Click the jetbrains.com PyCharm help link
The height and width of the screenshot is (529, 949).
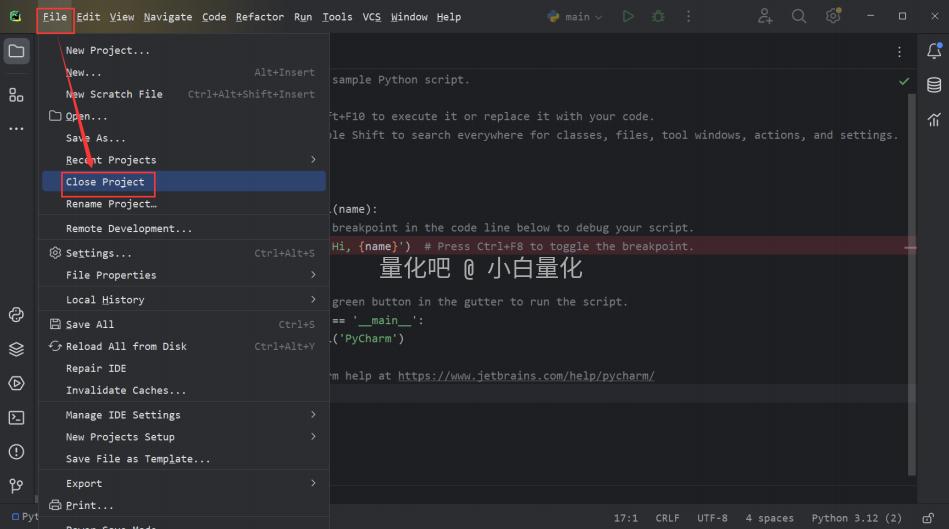click(x=525, y=376)
